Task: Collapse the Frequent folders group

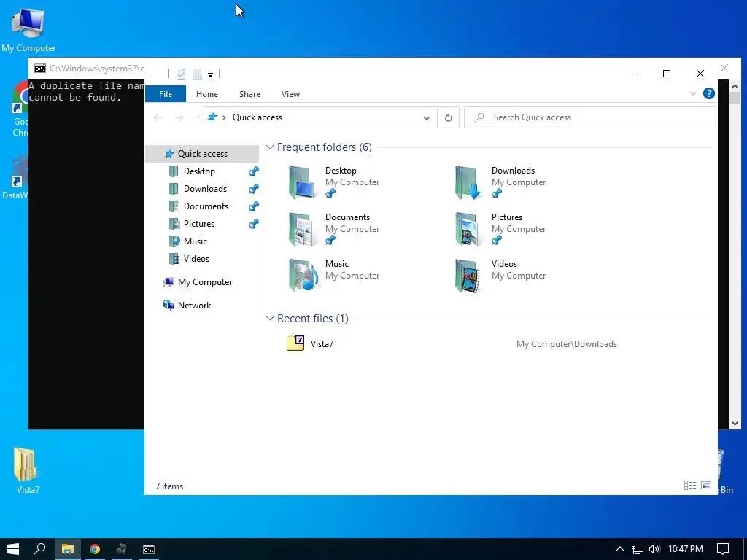Action: (x=270, y=147)
